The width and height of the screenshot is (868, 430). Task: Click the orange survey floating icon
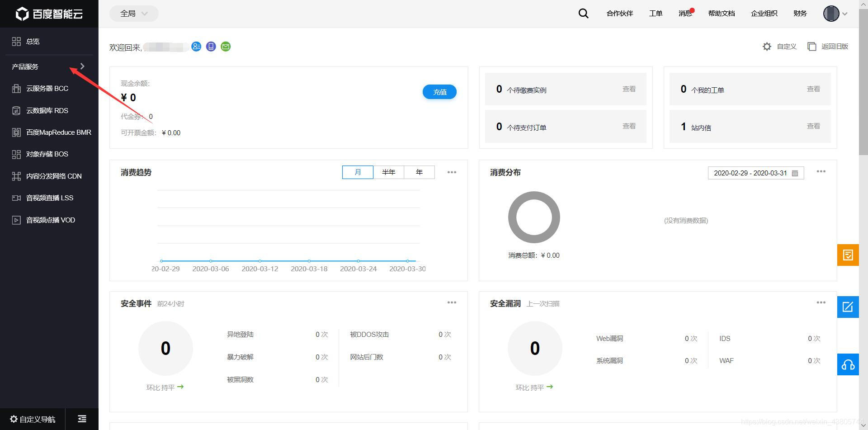[848, 255]
